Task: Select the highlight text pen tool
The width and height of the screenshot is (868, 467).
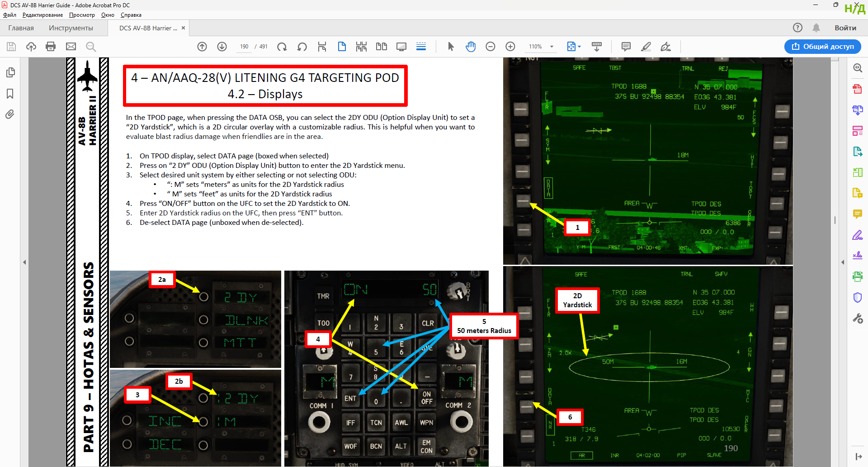Action: (x=646, y=47)
